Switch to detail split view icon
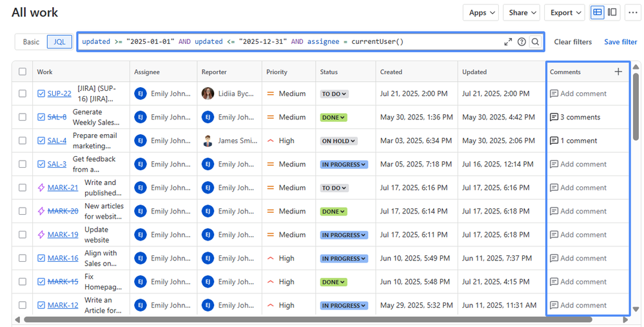 point(612,12)
